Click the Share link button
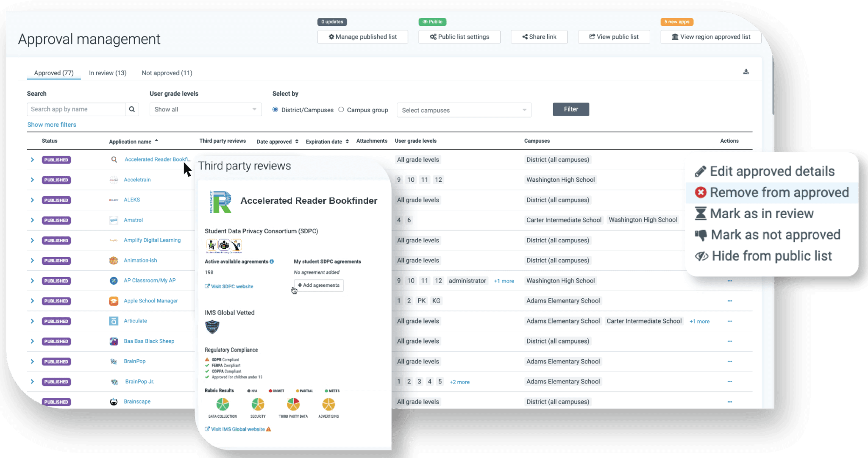The width and height of the screenshot is (868, 458). click(x=539, y=37)
